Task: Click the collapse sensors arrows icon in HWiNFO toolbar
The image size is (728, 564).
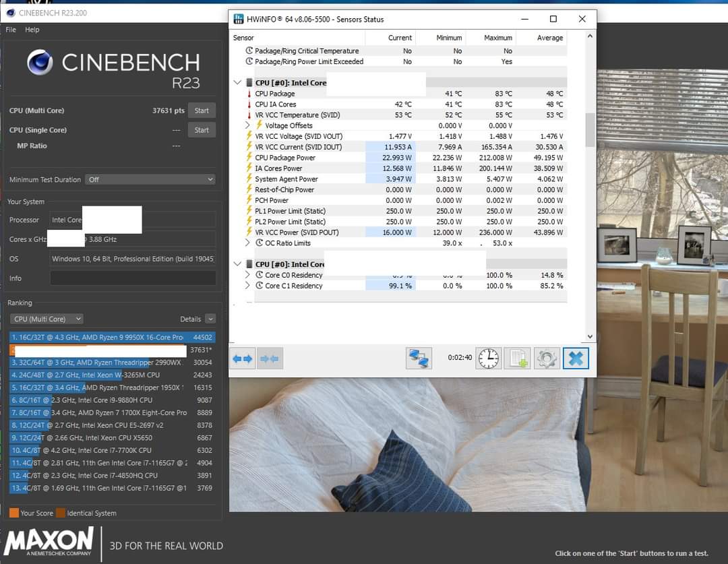Action: pos(270,358)
